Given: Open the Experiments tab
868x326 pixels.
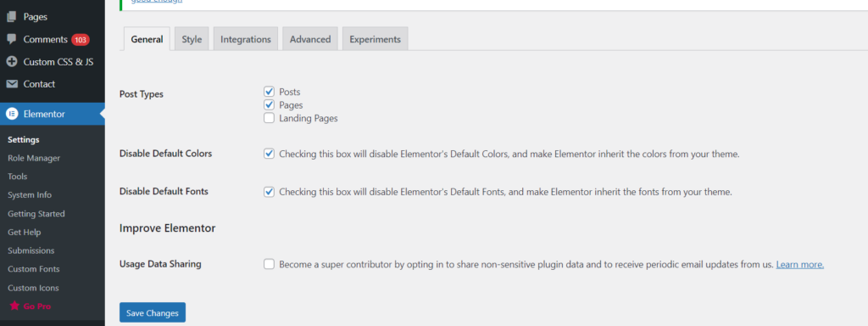Looking at the screenshot, I should pyautogui.click(x=376, y=39).
